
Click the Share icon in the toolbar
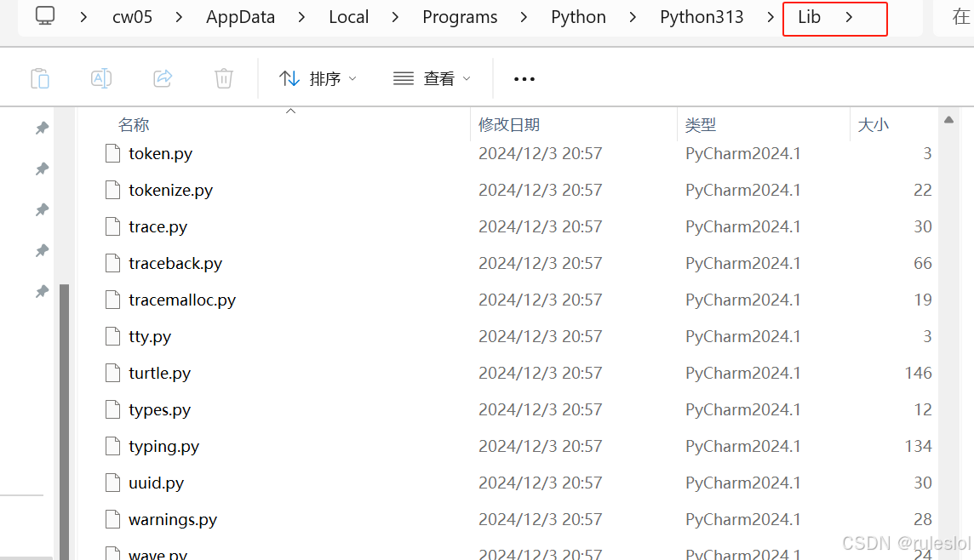click(x=162, y=77)
